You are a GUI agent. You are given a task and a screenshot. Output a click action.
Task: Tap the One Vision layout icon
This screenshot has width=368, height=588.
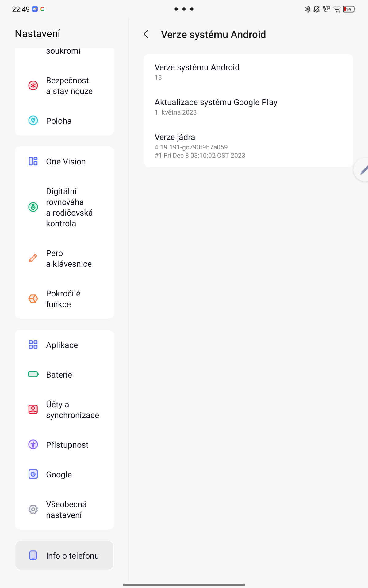coord(33,161)
